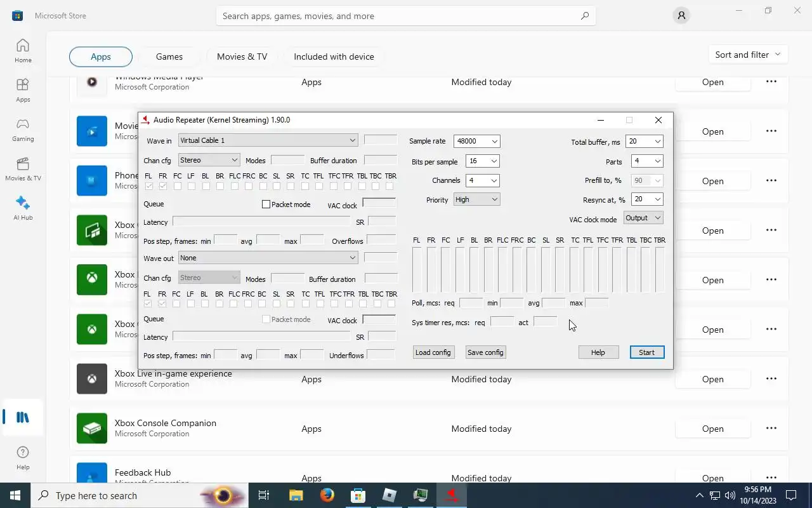Open the Sample rate dropdown

pyautogui.click(x=476, y=141)
